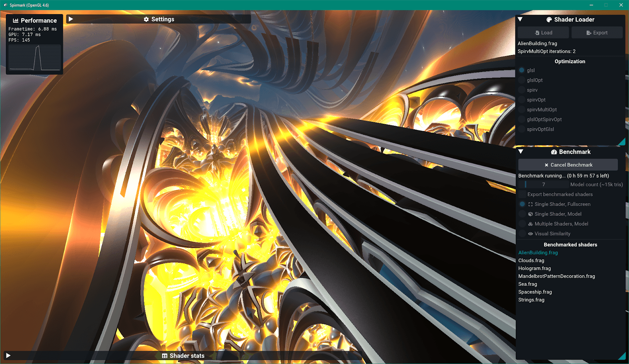Click the Shader Loader palette icon
This screenshot has height=364, width=629.
(x=549, y=20)
